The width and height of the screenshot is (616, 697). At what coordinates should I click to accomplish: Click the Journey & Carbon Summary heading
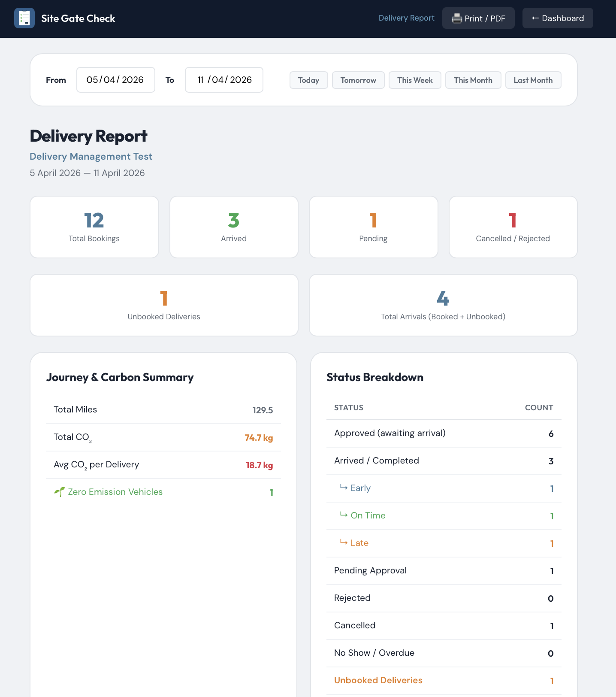click(x=120, y=377)
